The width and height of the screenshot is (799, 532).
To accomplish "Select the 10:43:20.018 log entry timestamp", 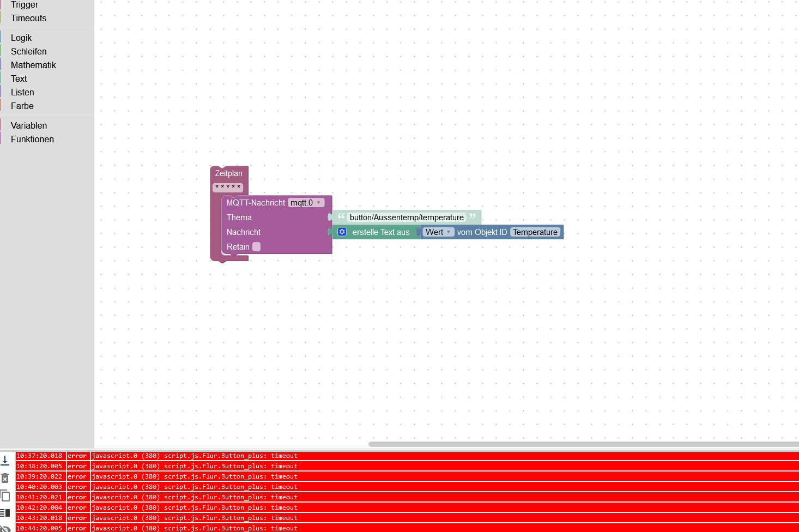I will [39, 518].
